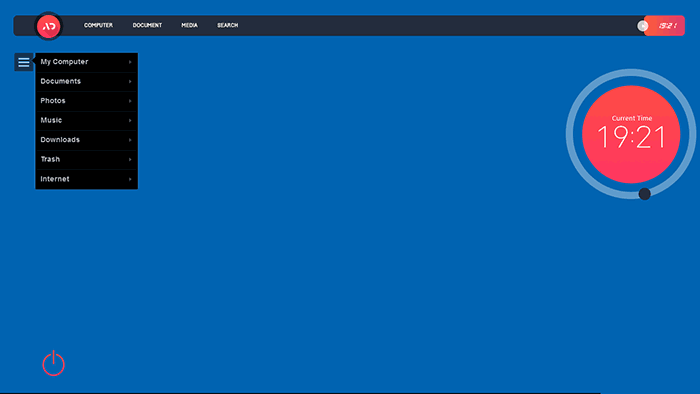The image size is (700, 394).
Task: Open the MEDIA menu
Action: click(189, 25)
